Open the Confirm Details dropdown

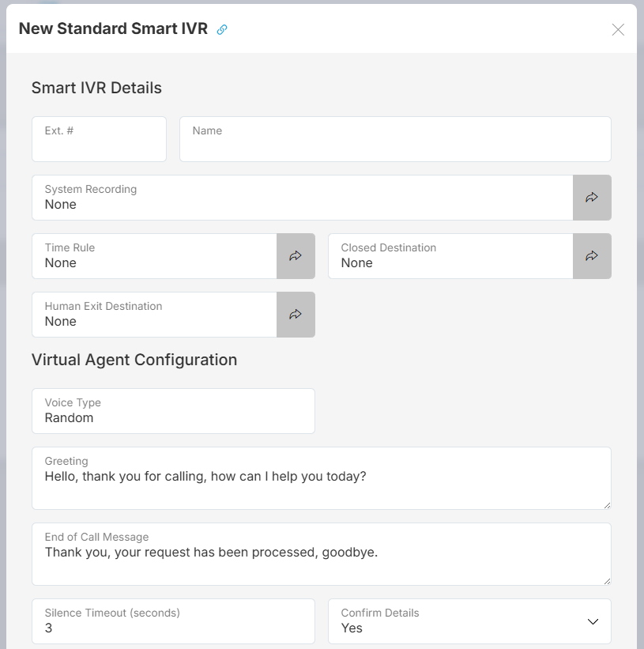469,621
